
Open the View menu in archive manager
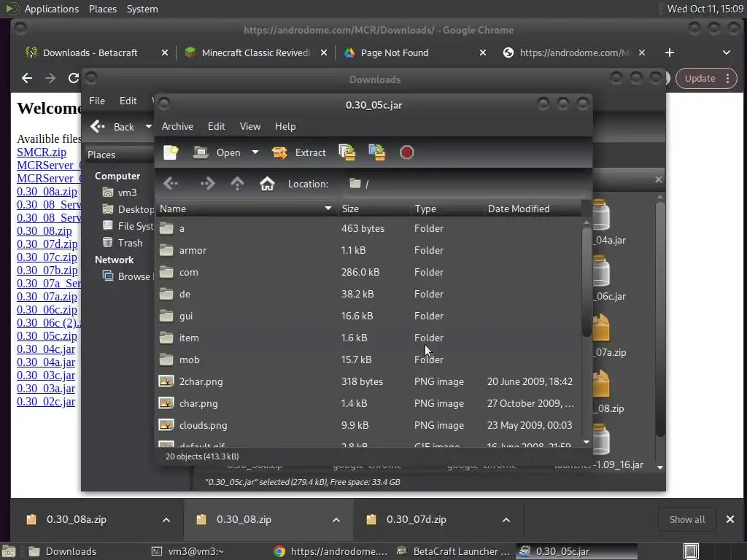pos(250,126)
